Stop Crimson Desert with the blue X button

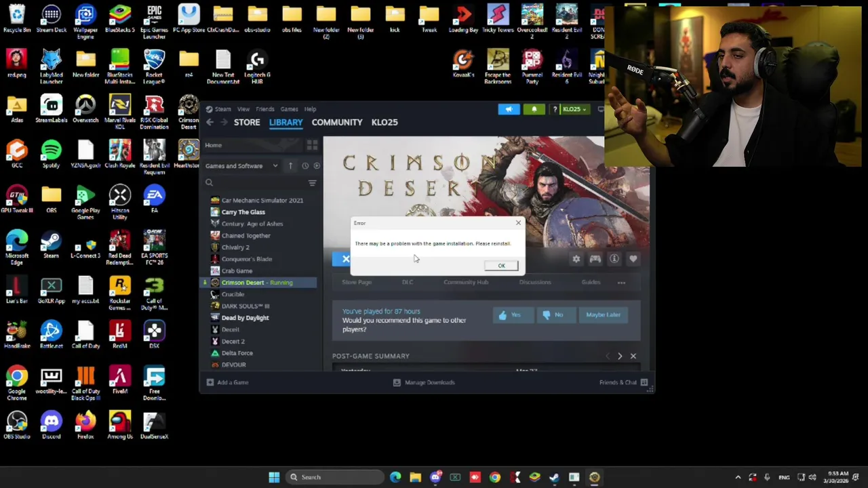click(344, 259)
